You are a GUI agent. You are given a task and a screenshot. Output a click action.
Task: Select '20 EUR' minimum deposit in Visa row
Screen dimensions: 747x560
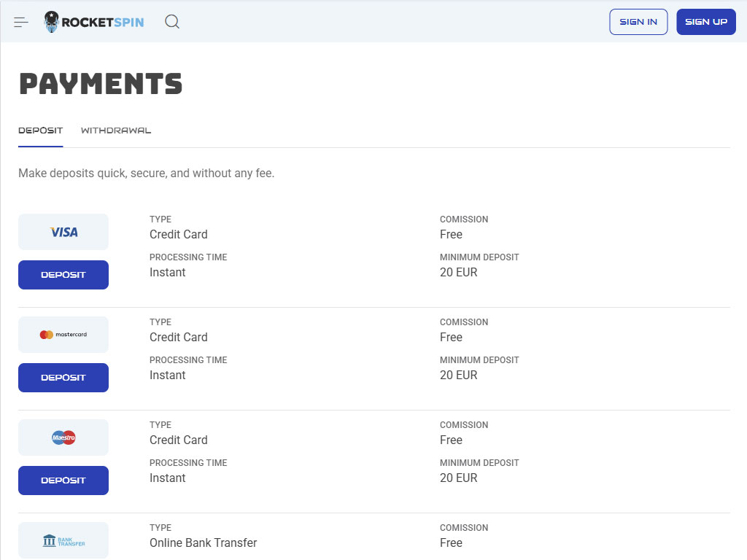(458, 273)
